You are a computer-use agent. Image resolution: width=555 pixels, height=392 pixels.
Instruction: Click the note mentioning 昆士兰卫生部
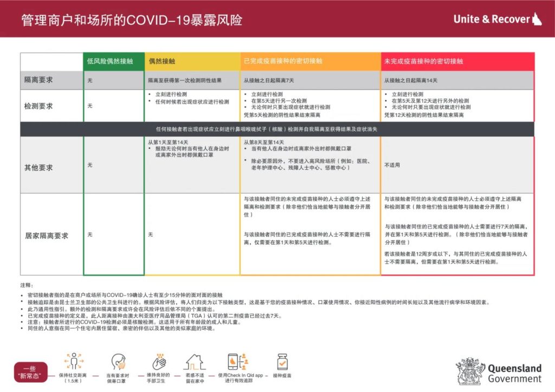coord(259,302)
